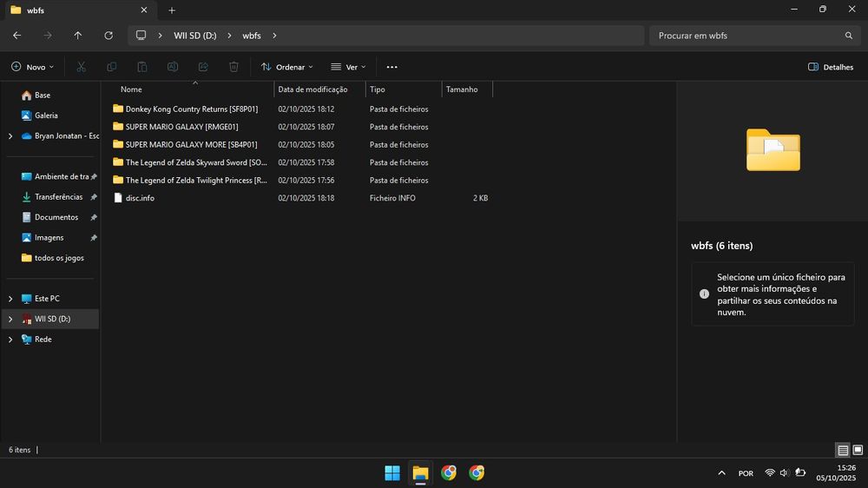868x488 pixels.
Task: Click the Cut scissors icon
Action: (x=81, y=67)
